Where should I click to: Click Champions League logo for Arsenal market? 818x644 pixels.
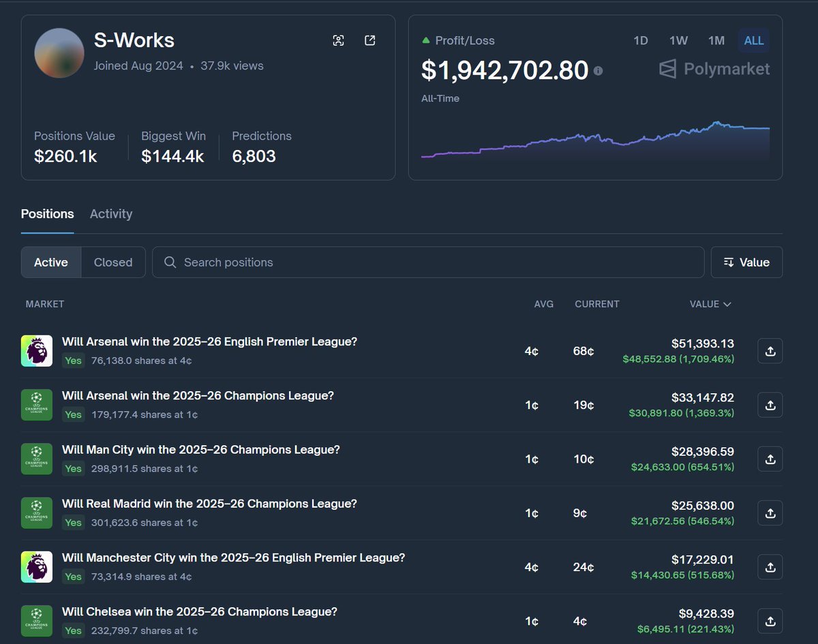37,405
